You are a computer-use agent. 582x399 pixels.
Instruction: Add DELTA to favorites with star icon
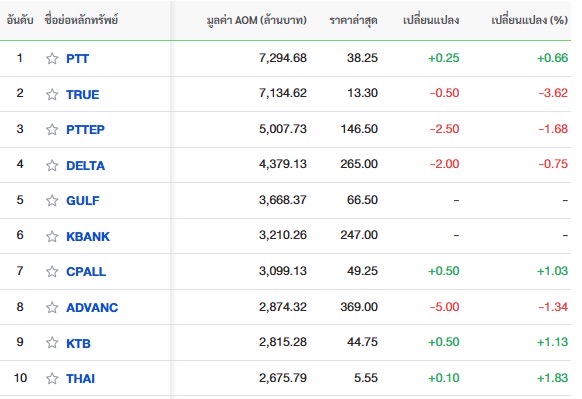click(52, 165)
